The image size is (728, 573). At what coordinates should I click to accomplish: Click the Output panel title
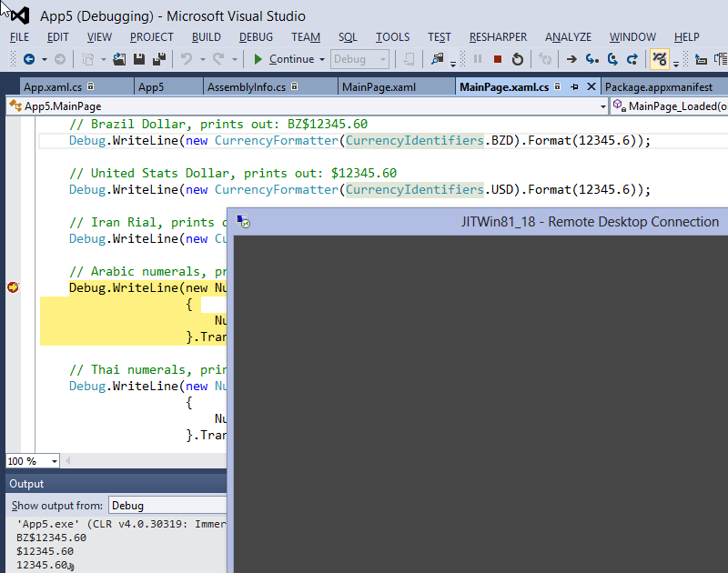(26, 484)
